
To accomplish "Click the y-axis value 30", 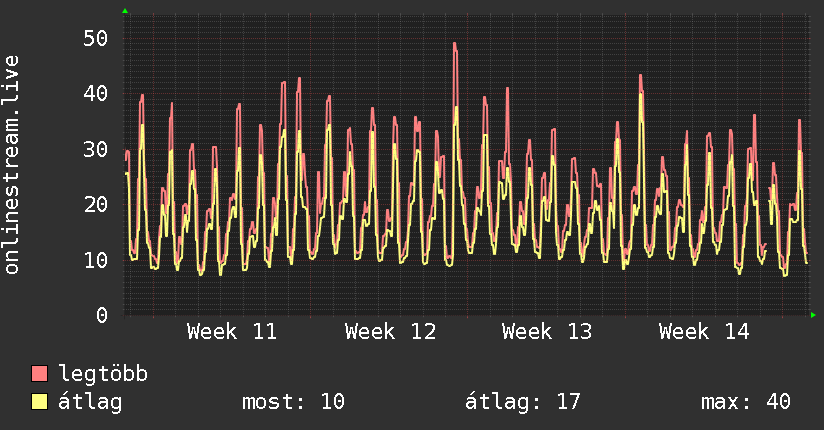I will pyautogui.click(x=96, y=149).
